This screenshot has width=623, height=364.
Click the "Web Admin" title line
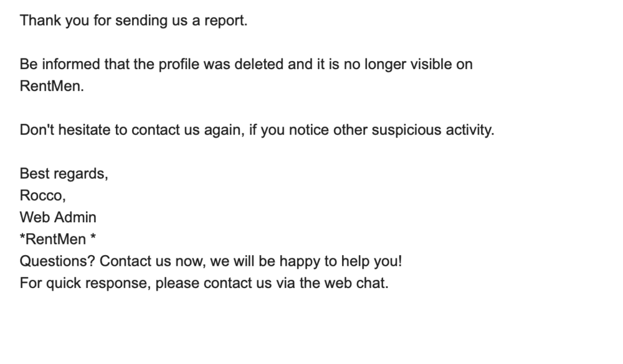click(58, 218)
